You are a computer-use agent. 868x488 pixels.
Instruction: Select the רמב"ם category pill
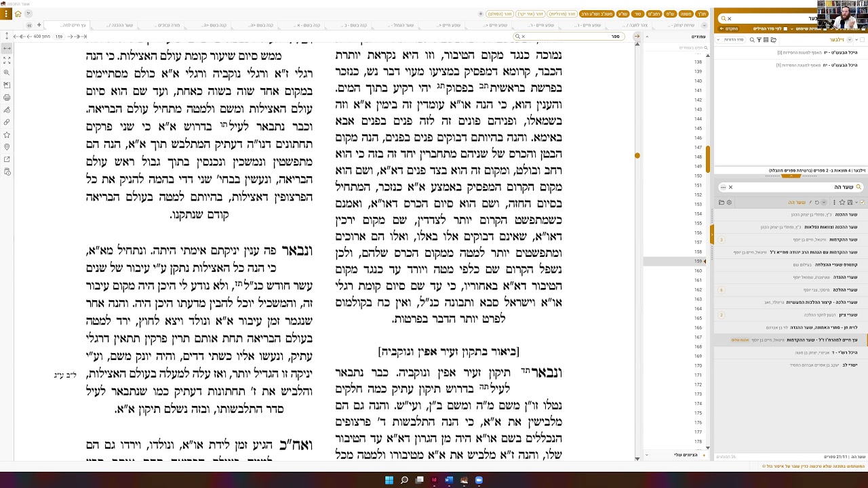tap(654, 14)
